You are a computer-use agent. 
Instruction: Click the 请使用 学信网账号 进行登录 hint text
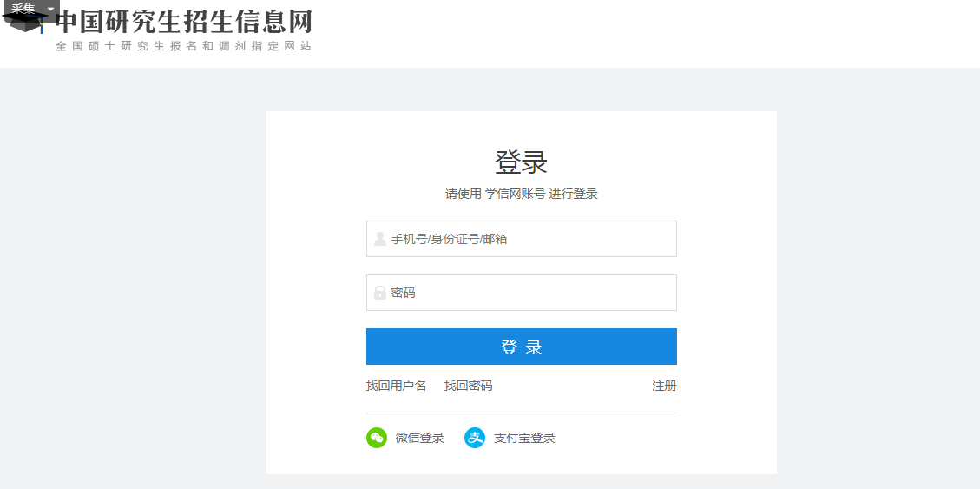point(522,194)
